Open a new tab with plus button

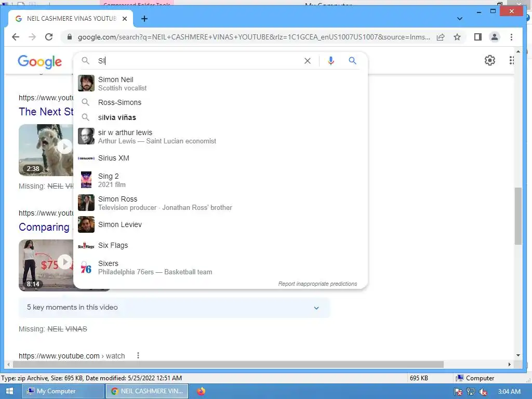(144, 19)
